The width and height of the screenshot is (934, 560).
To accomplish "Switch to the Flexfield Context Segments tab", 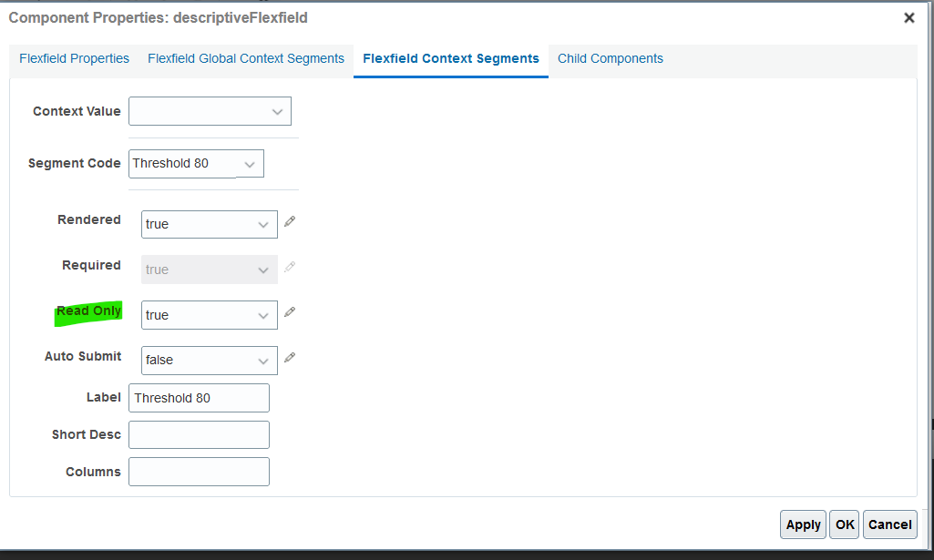I will (x=450, y=58).
